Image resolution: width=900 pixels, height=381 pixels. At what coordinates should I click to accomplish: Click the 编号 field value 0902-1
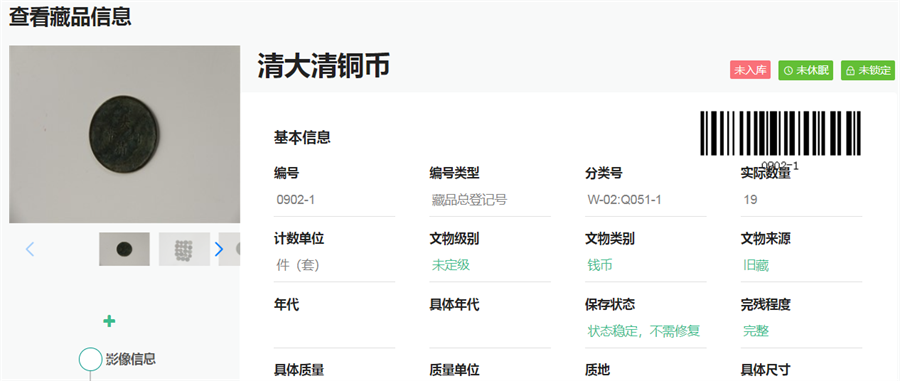(335, 200)
